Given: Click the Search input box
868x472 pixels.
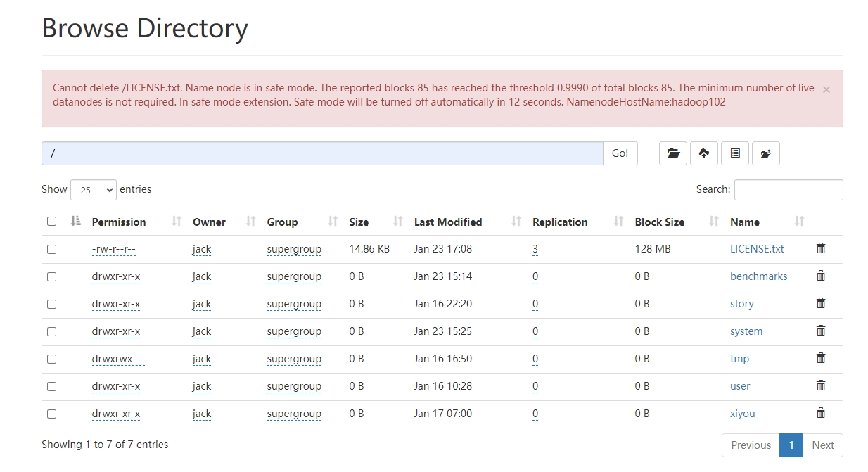Looking at the screenshot, I should coord(789,190).
